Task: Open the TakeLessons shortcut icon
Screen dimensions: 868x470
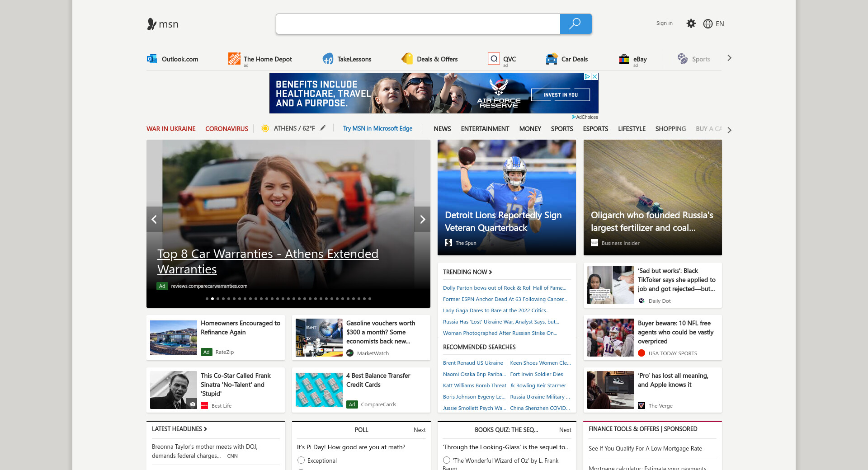Action: 328,59
